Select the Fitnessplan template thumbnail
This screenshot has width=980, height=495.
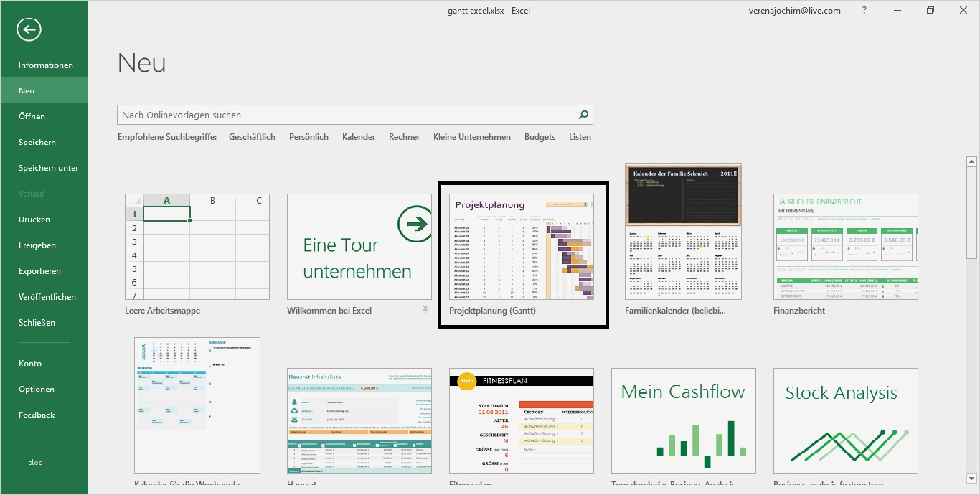[x=522, y=421]
